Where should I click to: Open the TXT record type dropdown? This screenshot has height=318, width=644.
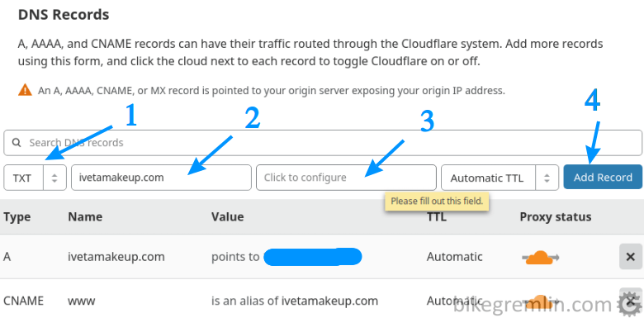35,178
